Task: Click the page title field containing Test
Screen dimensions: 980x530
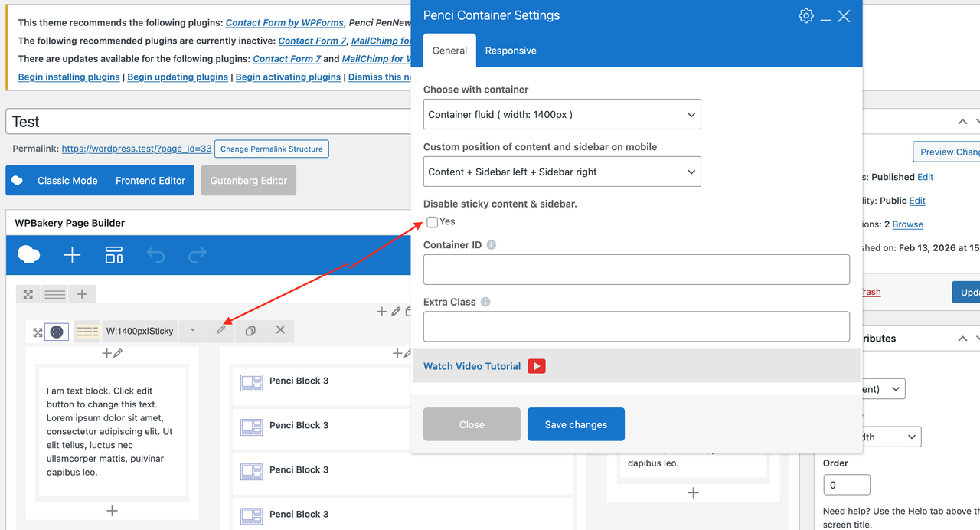Action: (x=208, y=122)
